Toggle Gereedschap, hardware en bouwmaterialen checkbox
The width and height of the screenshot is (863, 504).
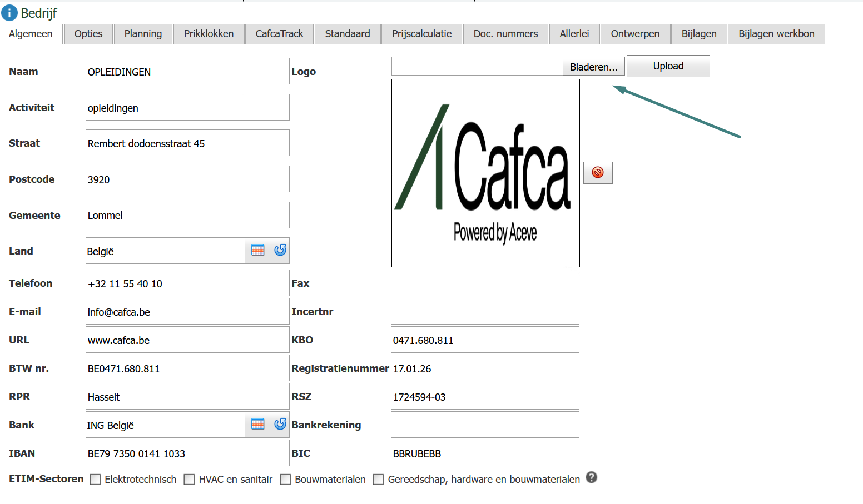pos(379,480)
